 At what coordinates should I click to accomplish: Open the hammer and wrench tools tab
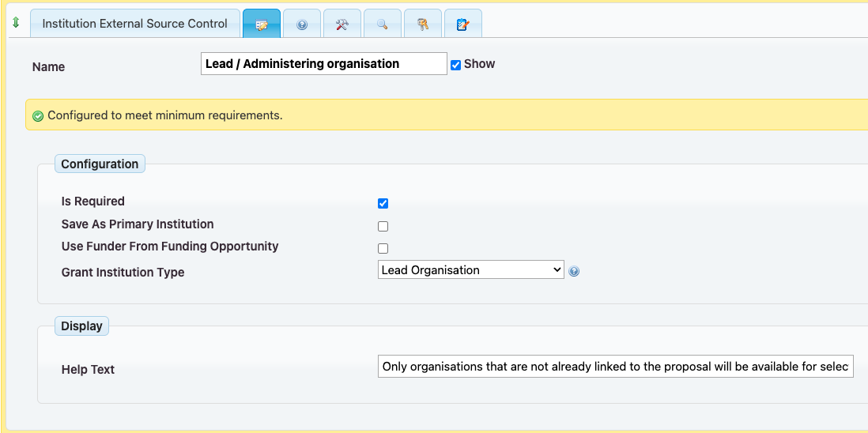342,24
